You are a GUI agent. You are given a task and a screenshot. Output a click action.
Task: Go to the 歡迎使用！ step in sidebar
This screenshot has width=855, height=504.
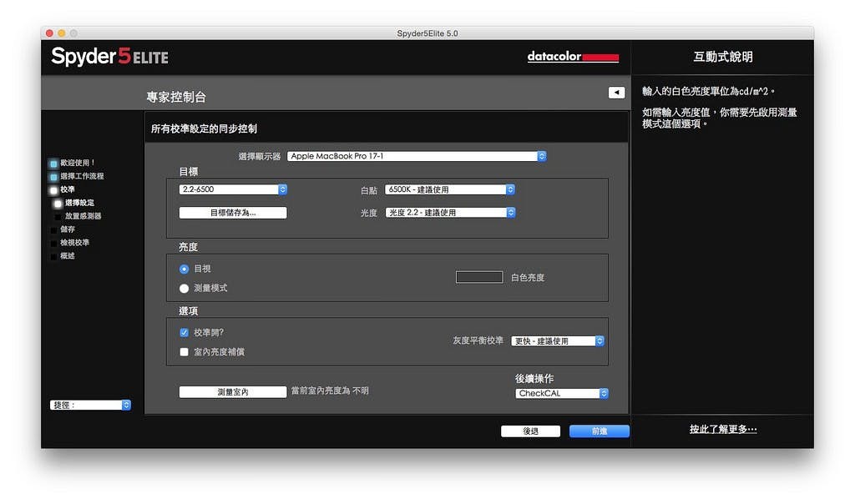pyautogui.click(x=78, y=163)
